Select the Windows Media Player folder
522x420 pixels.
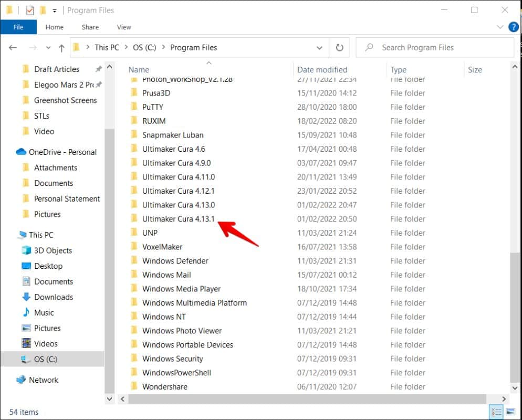click(181, 289)
